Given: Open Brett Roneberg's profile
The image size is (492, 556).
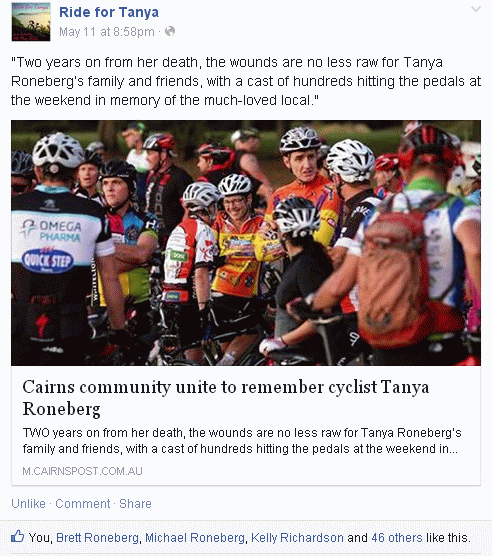Looking at the screenshot, I should [97, 538].
